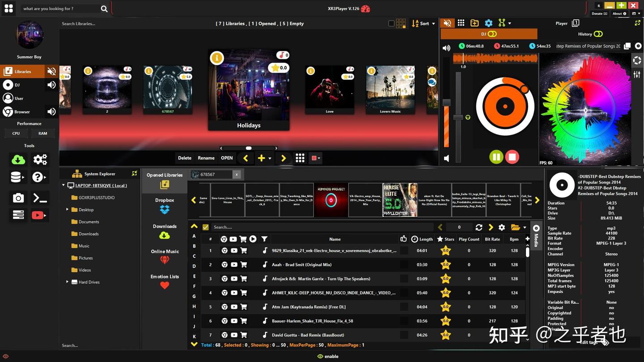Image resolution: width=644 pixels, height=362 pixels.
Task: Click the info badge on Holidays library
Action: [x=217, y=58]
